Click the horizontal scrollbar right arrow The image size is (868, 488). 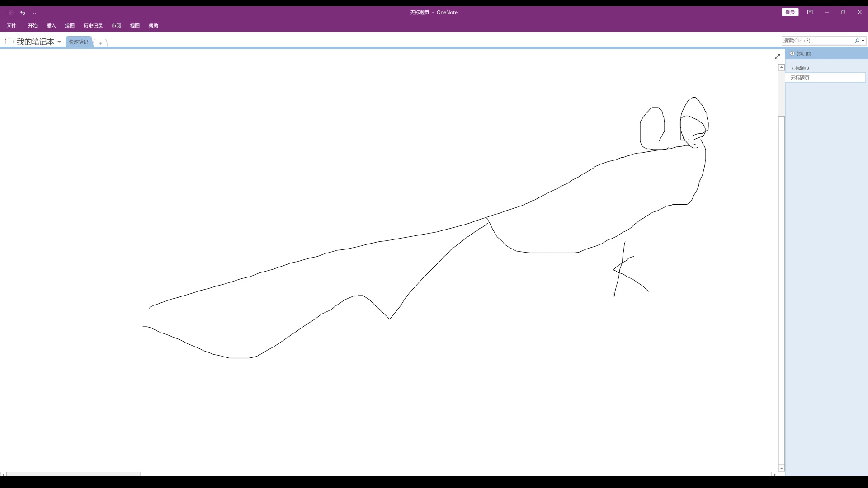(774, 474)
